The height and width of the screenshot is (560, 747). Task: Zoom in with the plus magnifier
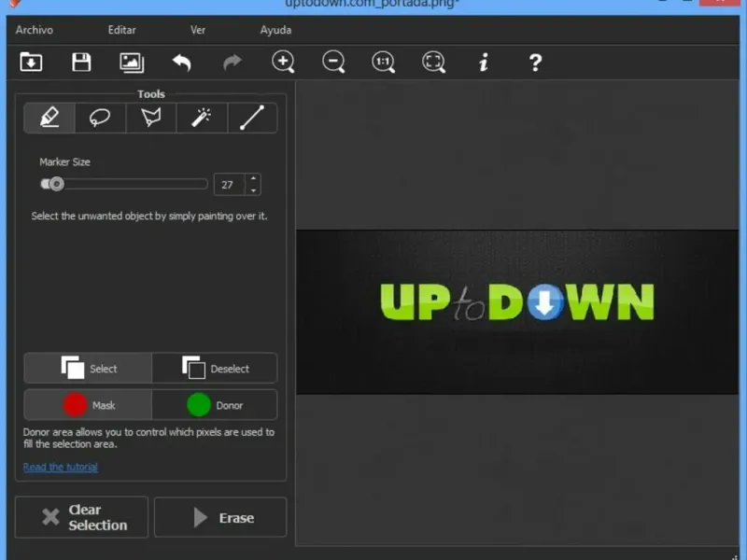[x=283, y=62]
